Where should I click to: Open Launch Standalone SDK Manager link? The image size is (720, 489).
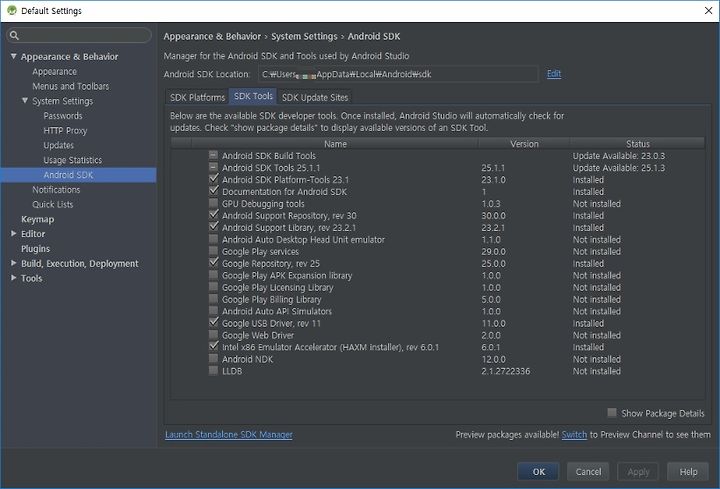point(229,434)
